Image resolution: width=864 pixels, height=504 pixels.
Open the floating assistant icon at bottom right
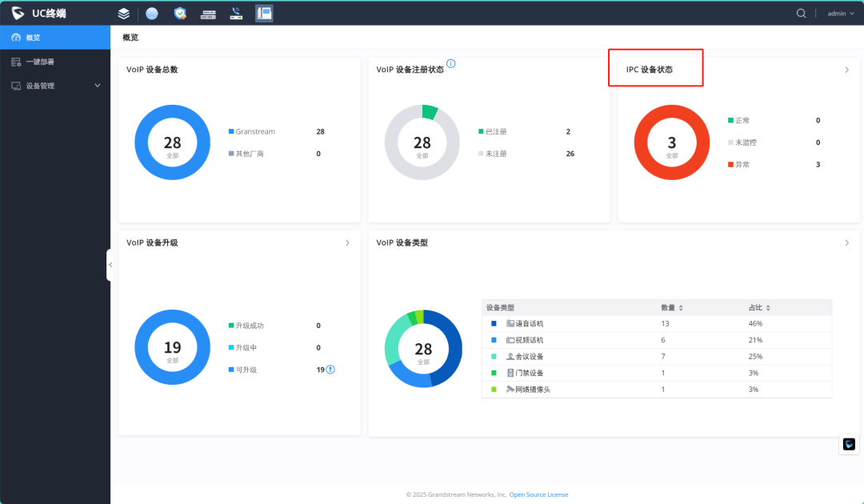point(849,444)
